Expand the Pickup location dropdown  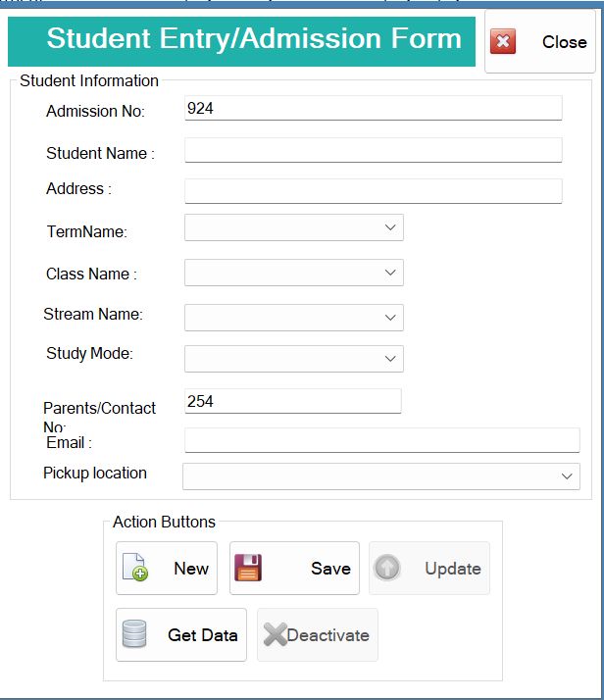(381, 476)
